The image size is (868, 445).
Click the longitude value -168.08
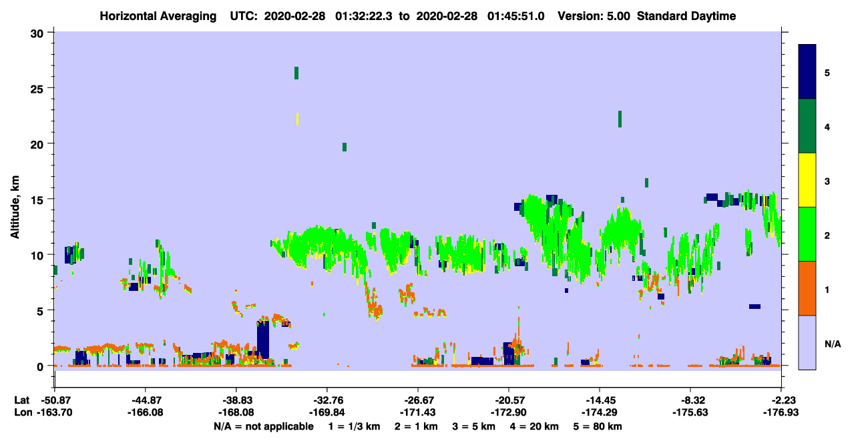coord(236,412)
